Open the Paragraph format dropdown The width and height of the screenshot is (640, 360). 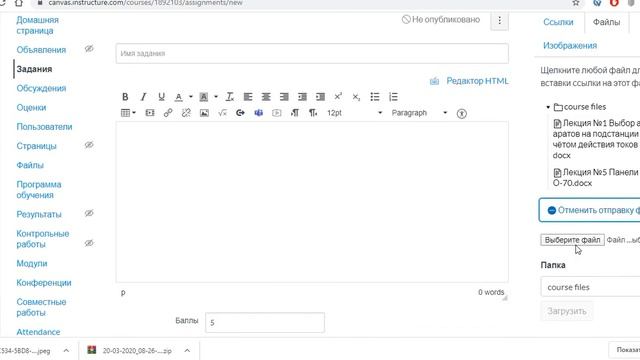click(x=419, y=113)
